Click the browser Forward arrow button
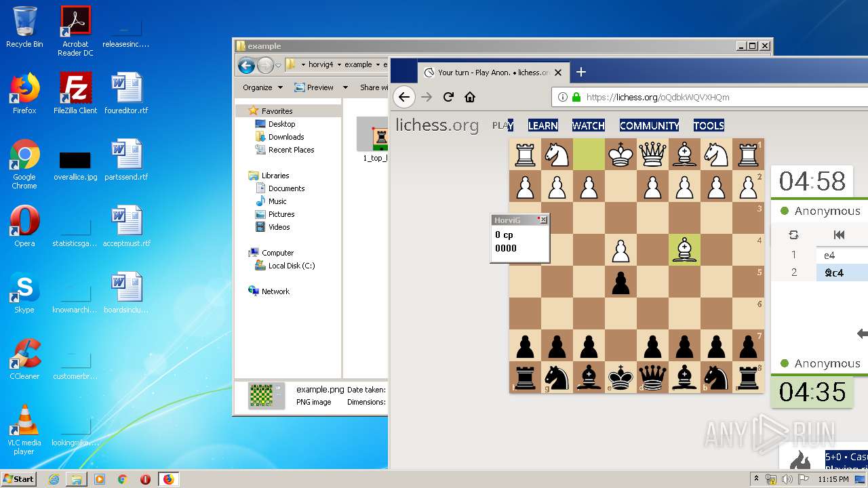 pos(427,97)
